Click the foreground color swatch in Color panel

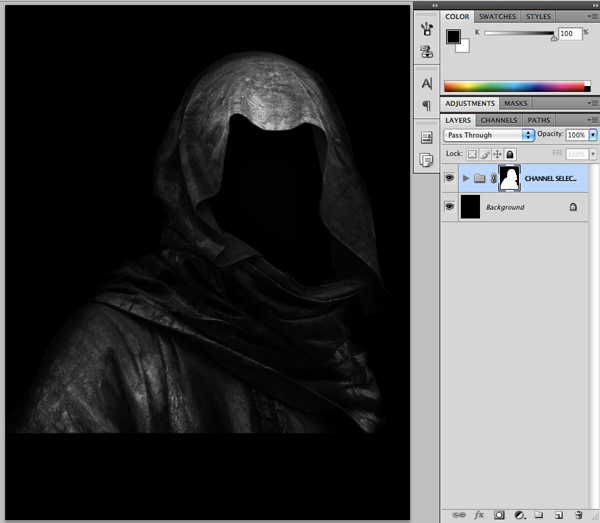click(453, 36)
